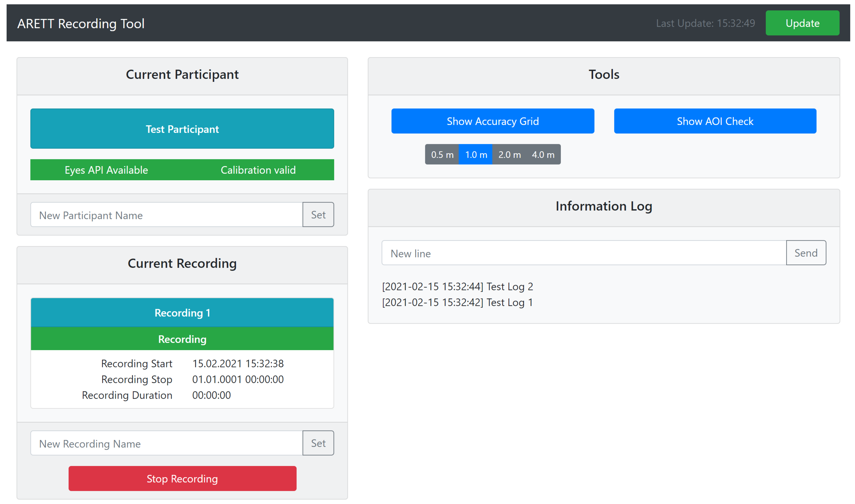Click Show Accuracy Grid button

492,121
